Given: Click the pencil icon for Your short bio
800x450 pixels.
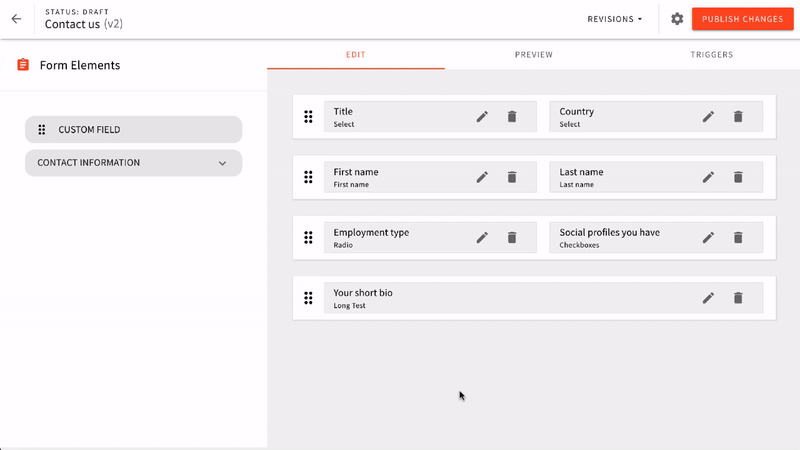Looking at the screenshot, I should 708,298.
